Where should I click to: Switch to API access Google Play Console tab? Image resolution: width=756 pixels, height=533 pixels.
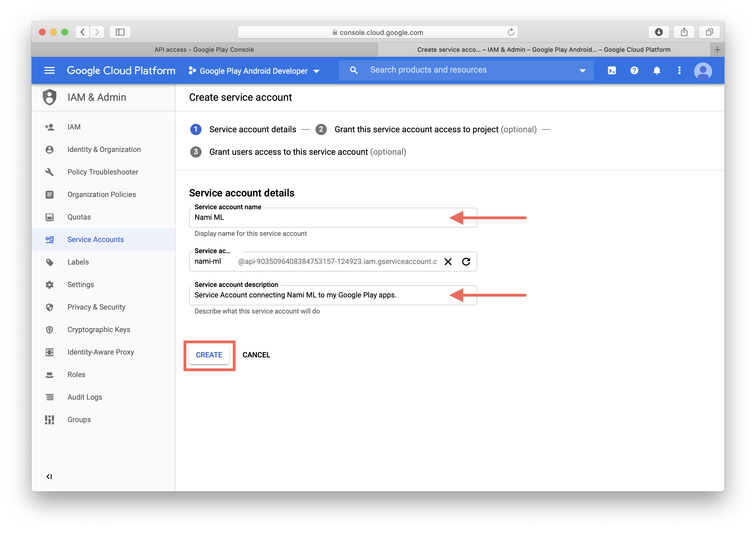[x=204, y=50]
